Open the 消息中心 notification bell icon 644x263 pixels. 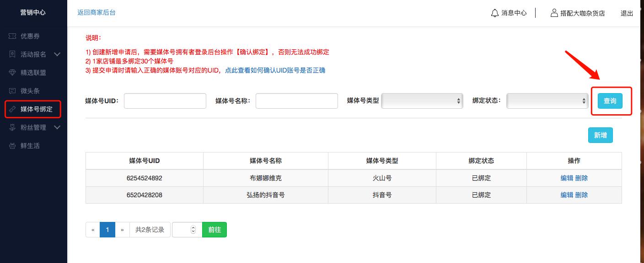494,13
